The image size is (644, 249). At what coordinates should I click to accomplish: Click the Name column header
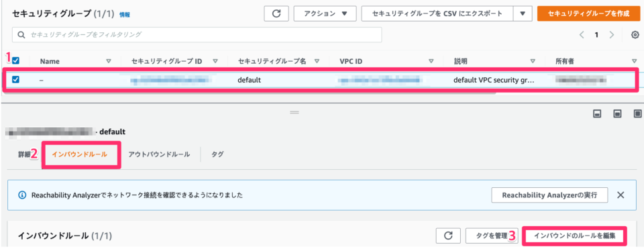(x=50, y=62)
